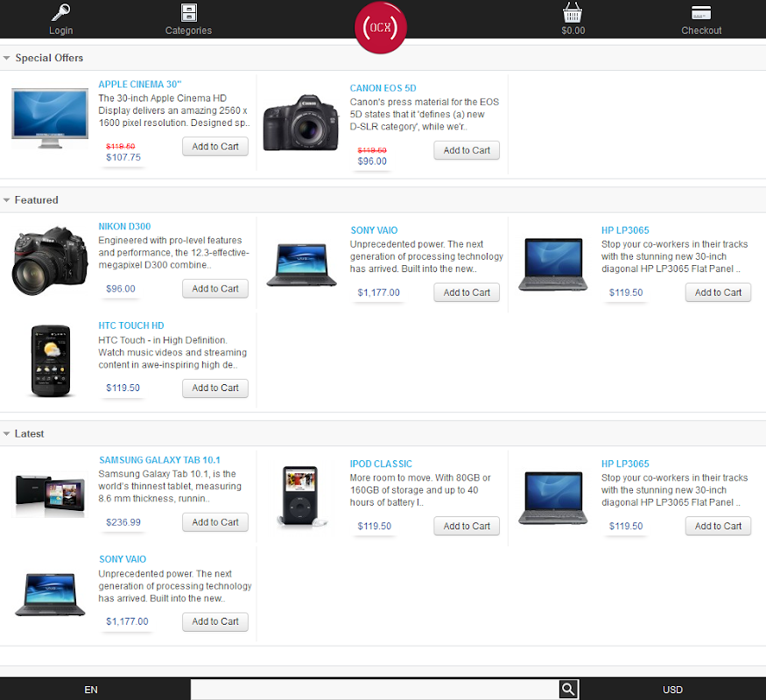Open the EN language selector
The height and width of the screenshot is (700, 766).
(91, 689)
